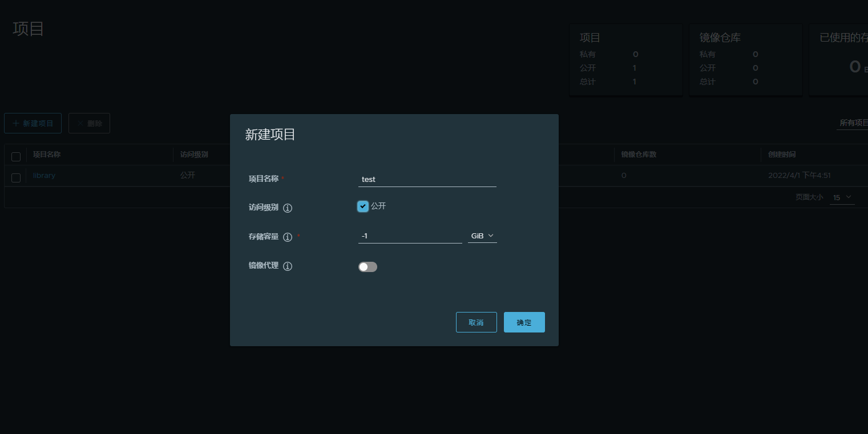Click the project name field containing test

coord(427,179)
